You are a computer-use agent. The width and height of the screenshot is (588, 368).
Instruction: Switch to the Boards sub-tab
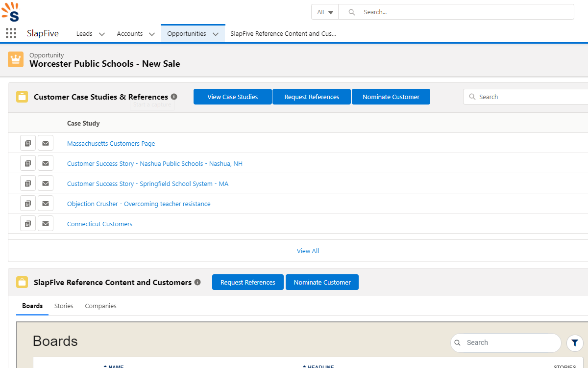click(x=32, y=306)
